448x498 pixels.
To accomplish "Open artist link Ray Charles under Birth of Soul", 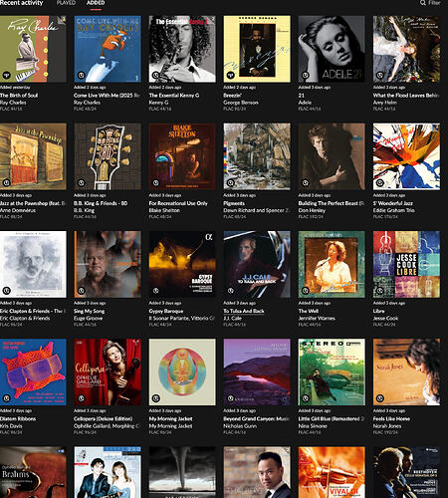I will 13,103.
